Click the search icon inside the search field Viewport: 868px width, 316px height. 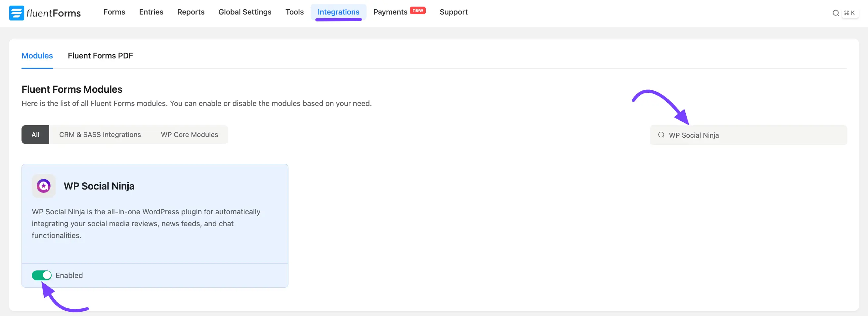pos(662,135)
